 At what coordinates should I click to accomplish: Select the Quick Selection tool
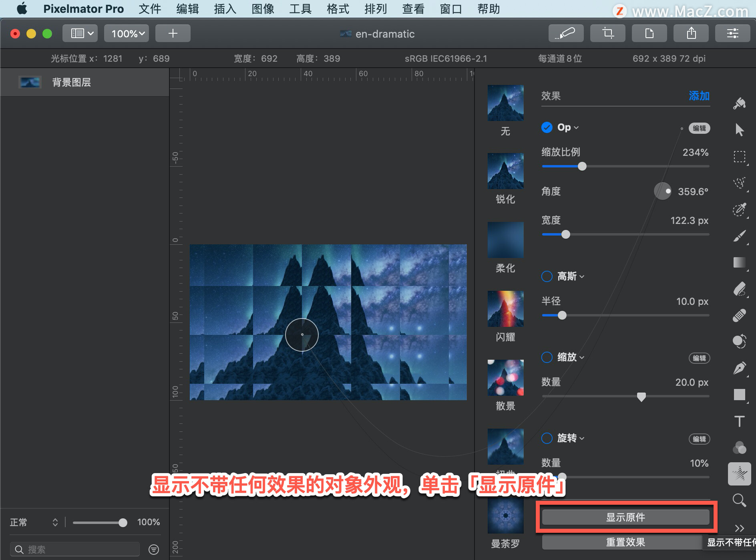[739, 209]
